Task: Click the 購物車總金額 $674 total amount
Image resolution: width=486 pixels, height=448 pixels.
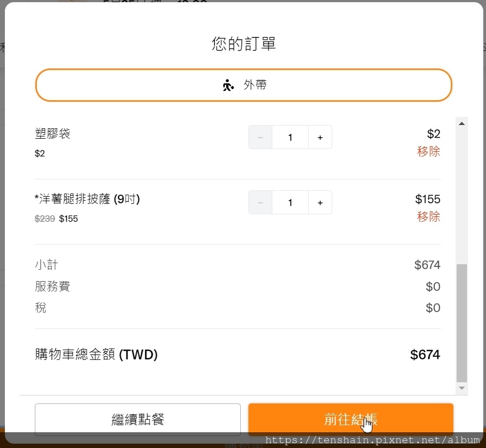Action: pyautogui.click(x=425, y=355)
